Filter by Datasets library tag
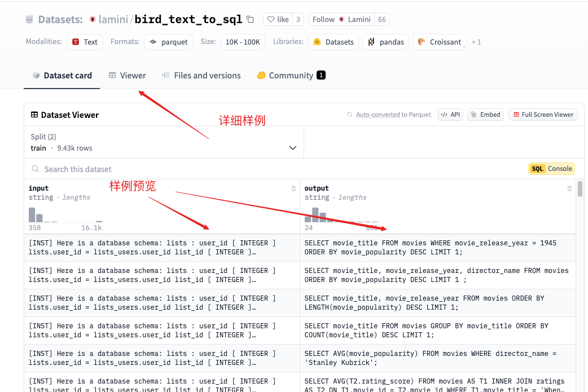 coord(334,42)
